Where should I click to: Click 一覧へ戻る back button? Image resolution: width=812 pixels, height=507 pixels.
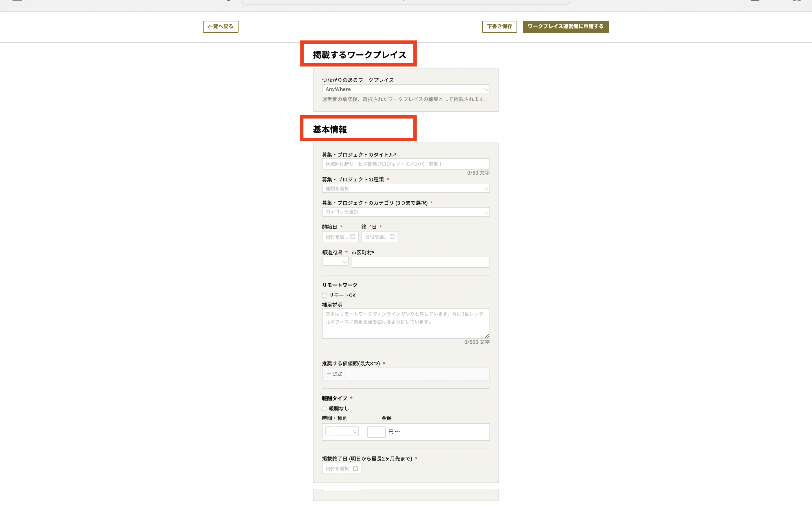click(220, 26)
